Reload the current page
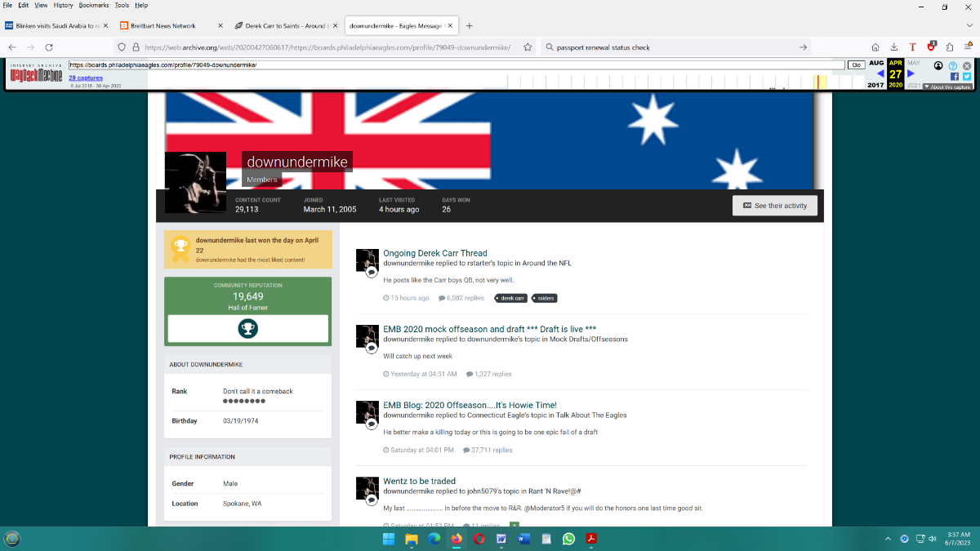The height and width of the screenshot is (551, 980). click(x=49, y=47)
